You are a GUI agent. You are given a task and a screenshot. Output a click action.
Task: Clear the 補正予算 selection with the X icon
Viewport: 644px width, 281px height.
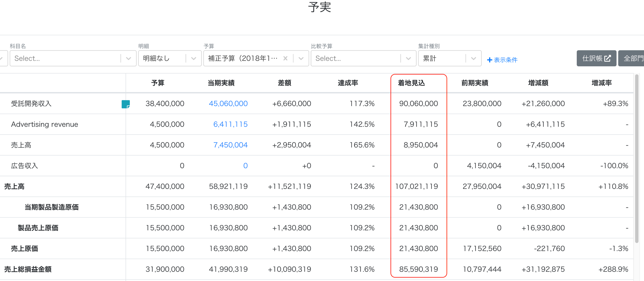click(x=285, y=58)
